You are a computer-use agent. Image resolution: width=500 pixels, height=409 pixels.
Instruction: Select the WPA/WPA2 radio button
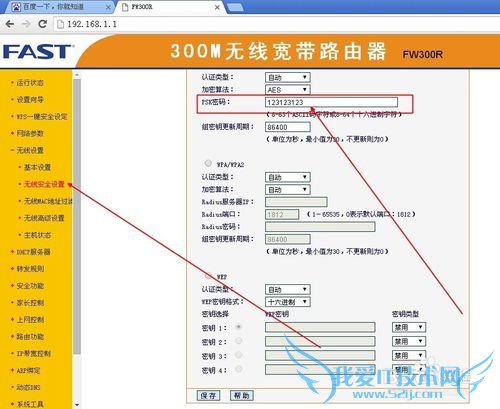[x=208, y=163]
